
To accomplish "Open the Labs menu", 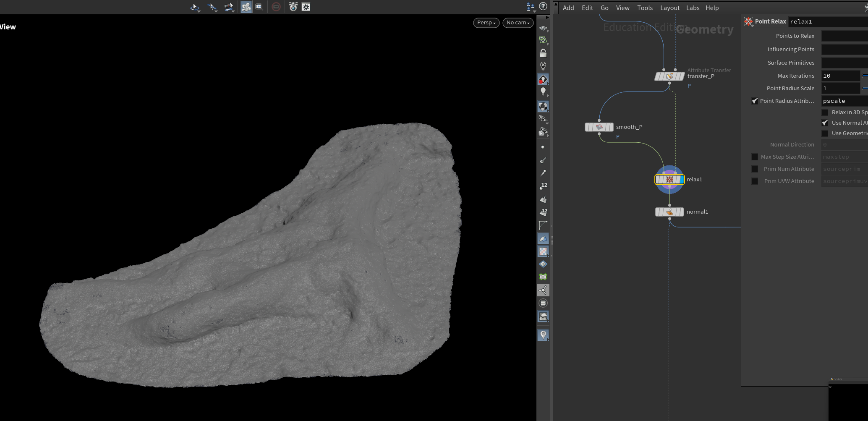I will [x=693, y=8].
